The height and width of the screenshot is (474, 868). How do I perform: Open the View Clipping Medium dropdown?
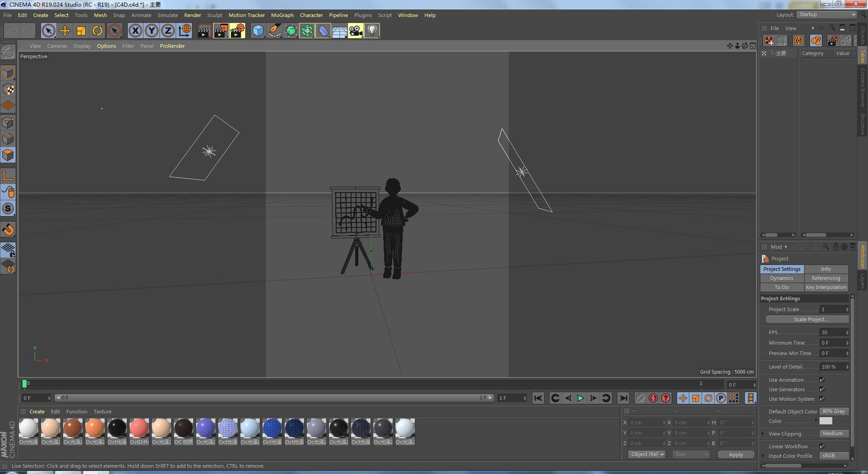pos(834,434)
